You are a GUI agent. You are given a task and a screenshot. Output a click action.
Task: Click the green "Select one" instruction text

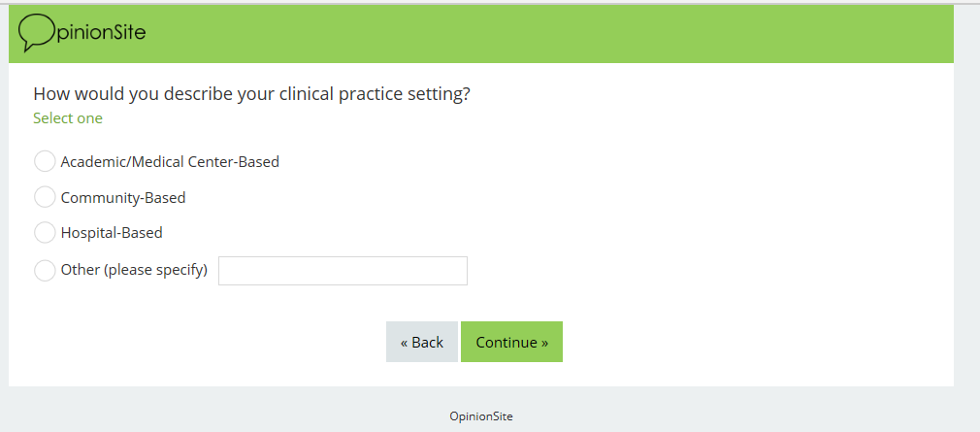pos(68,118)
